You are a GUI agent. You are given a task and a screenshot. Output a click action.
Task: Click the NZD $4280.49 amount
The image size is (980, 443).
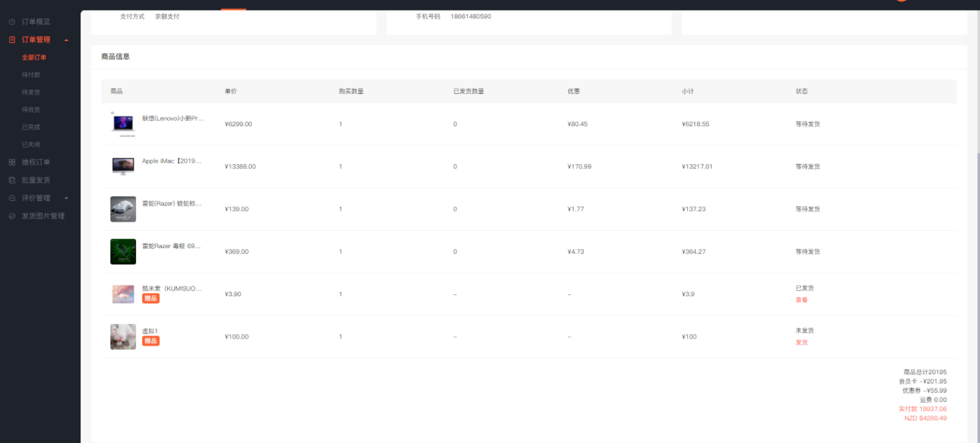(926, 418)
